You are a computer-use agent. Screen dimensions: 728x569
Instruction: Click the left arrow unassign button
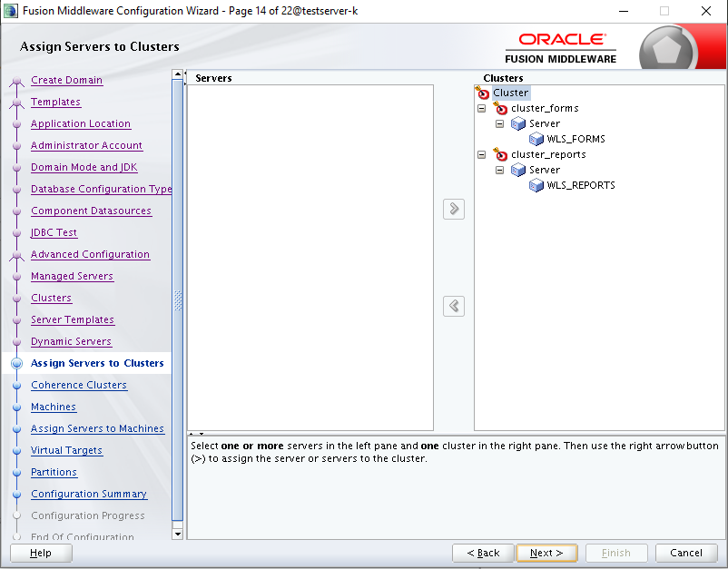[x=454, y=307]
